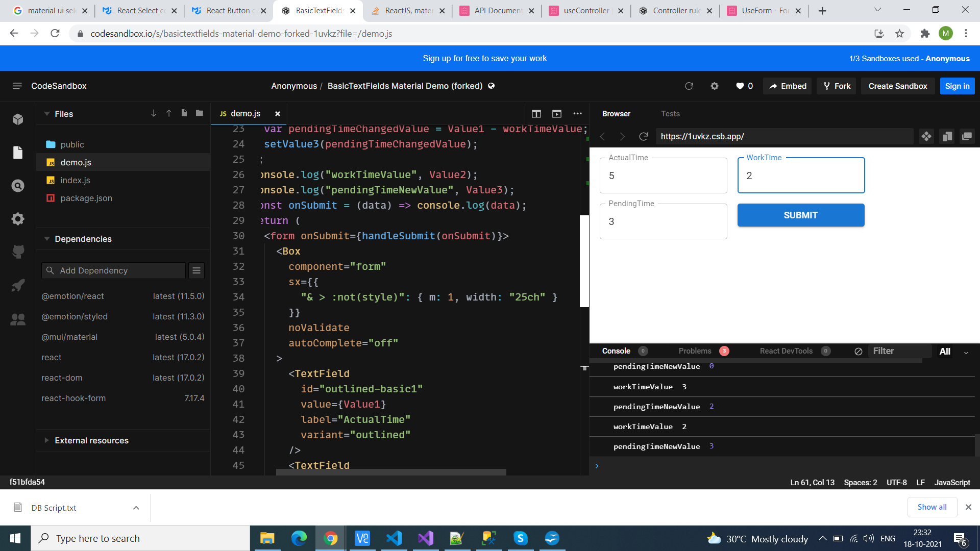Click the upload files arrow icon
Viewport: 980px width, 551px height.
click(169, 113)
